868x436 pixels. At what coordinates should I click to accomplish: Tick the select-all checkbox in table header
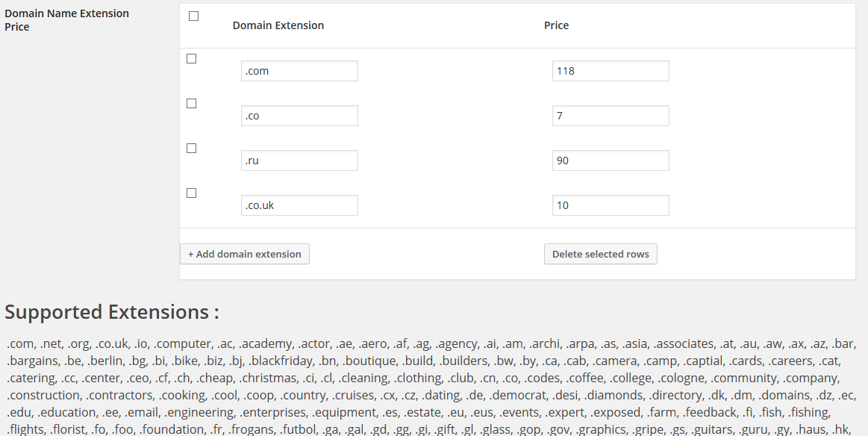(x=193, y=16)
